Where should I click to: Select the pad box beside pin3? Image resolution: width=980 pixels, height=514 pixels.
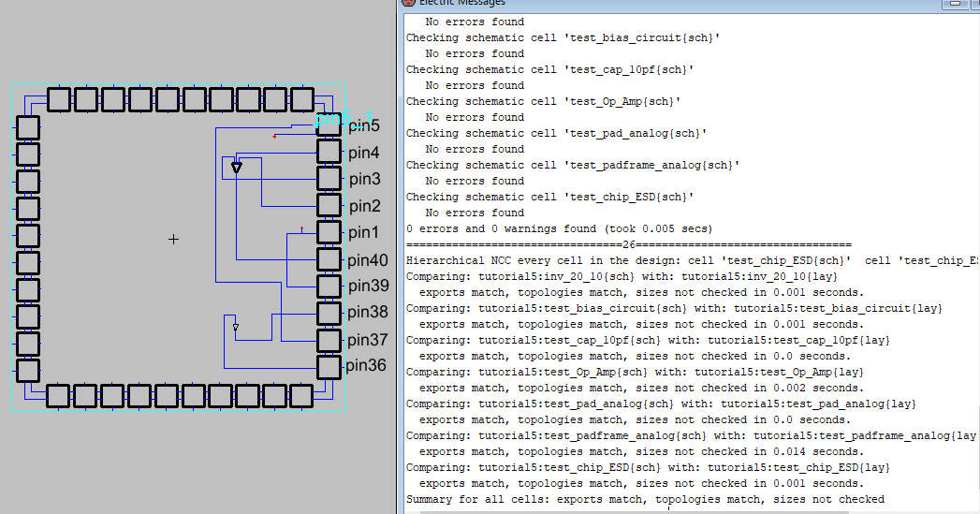coord(329,178)
